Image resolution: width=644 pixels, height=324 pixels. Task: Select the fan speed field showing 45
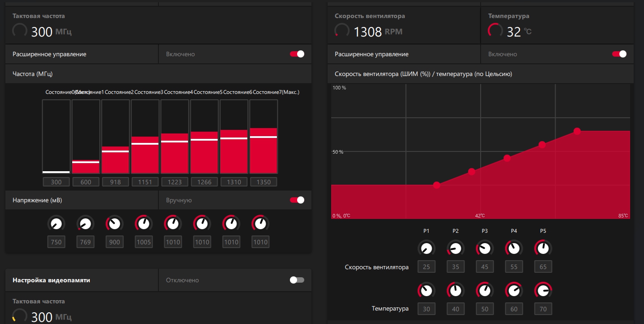[485, 266]
